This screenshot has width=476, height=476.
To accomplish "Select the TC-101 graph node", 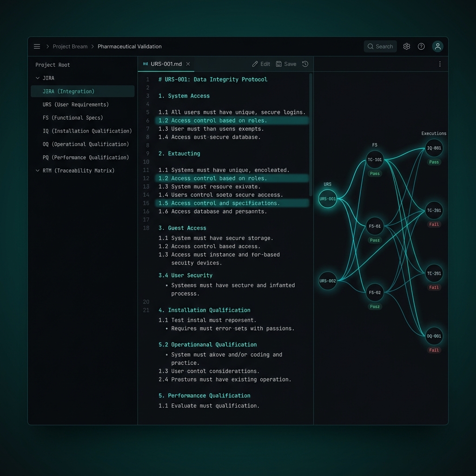I will pos(375,159).
